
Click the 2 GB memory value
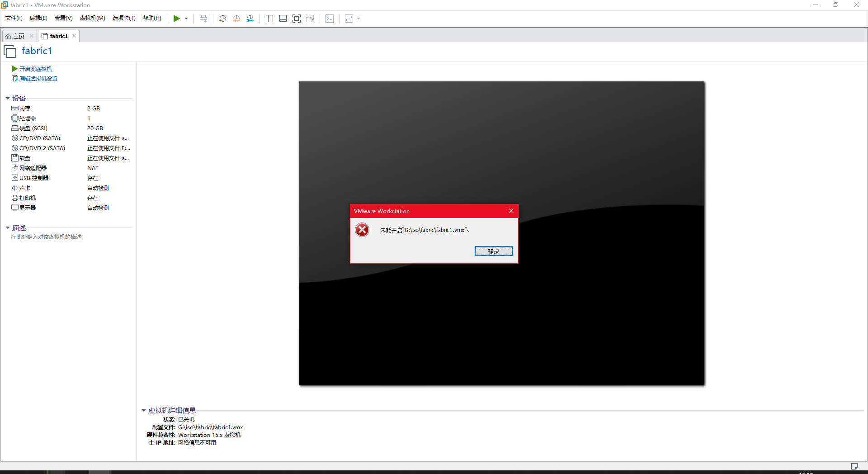[x=94, y=109]
